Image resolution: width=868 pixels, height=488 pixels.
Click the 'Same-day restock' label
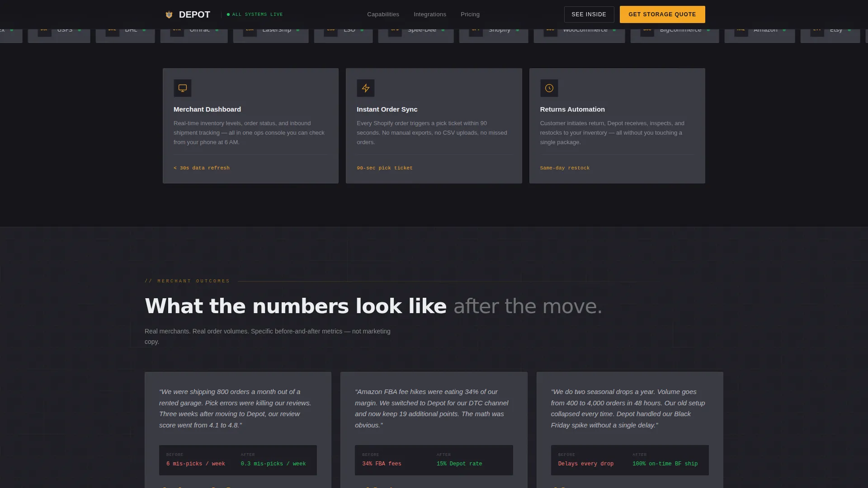(565, 168)
